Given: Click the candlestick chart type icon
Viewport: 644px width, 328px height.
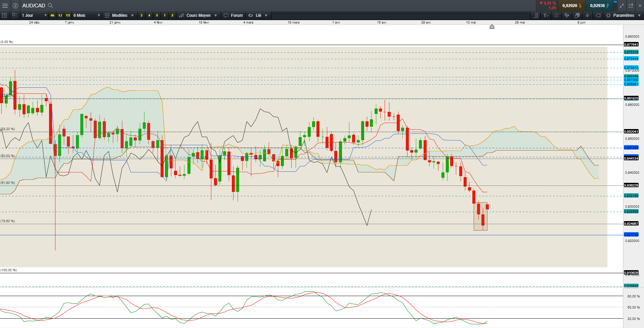Looking at the screenshot, I should point(181,15).
